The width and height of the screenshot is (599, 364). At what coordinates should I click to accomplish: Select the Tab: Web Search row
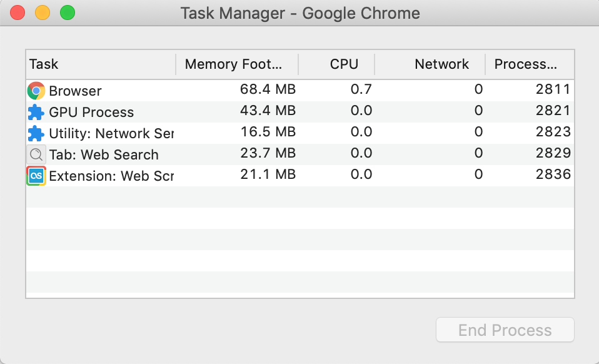300,154
